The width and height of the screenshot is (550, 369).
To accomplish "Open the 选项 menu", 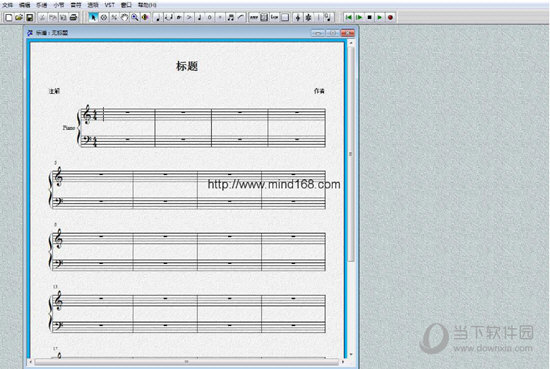I will (93, 5).
